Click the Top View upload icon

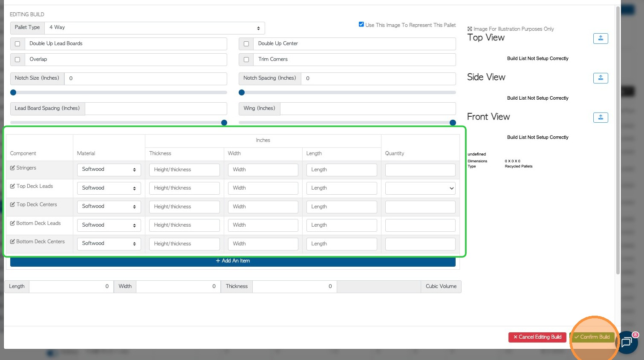601,38
